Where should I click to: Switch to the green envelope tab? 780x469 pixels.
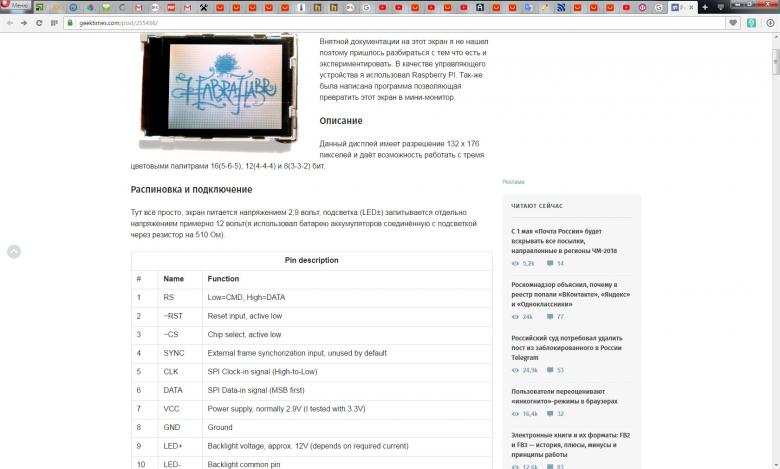(x=106, y=7)
